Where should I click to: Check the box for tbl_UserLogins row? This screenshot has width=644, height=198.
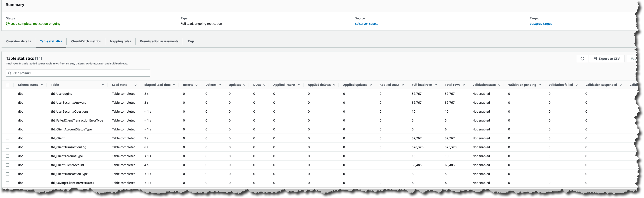tap(8, 94)
